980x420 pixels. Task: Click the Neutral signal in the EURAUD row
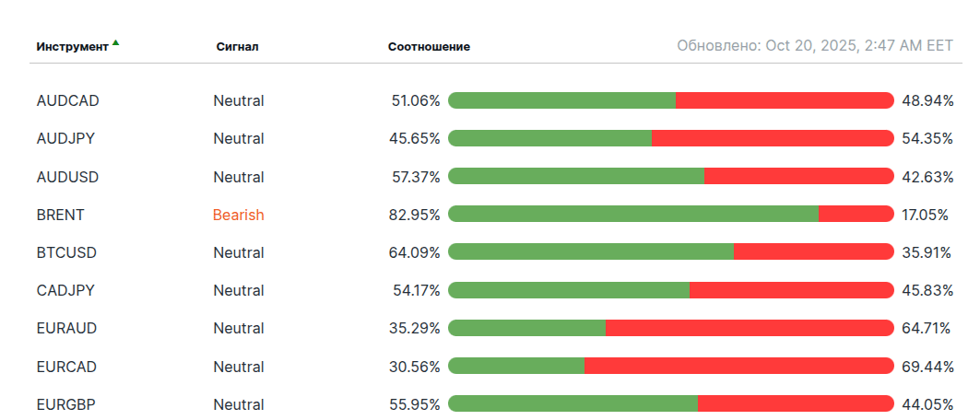click(x=238, y=328)
